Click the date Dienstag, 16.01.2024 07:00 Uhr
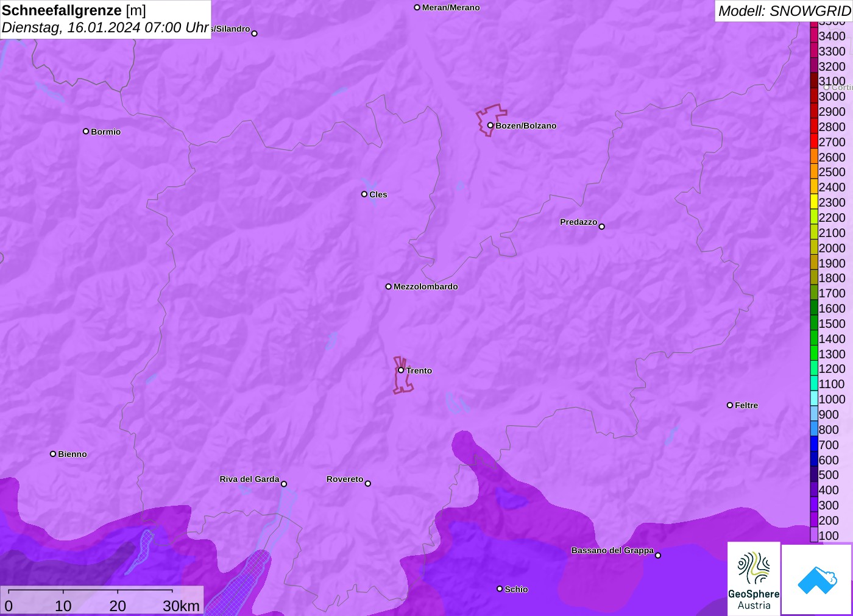 pos(105,27)
